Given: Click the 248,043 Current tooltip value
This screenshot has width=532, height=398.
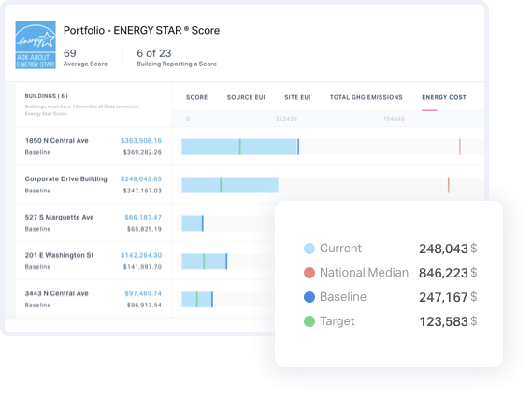Looking at the screenshot, I should pos(443,249).
